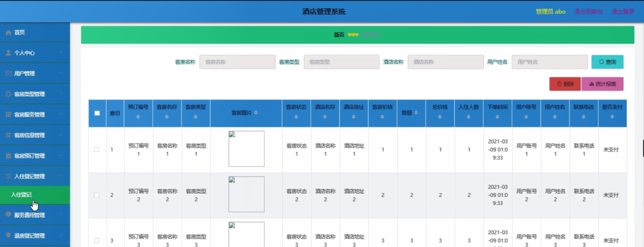Click the 管理员 abo label in the header
Screen dimensions: 644x247
551,11
